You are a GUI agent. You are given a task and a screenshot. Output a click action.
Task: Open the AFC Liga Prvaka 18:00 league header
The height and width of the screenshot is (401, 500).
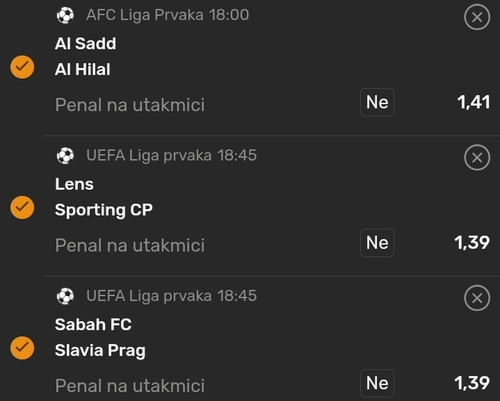click(x=168, y=15)
